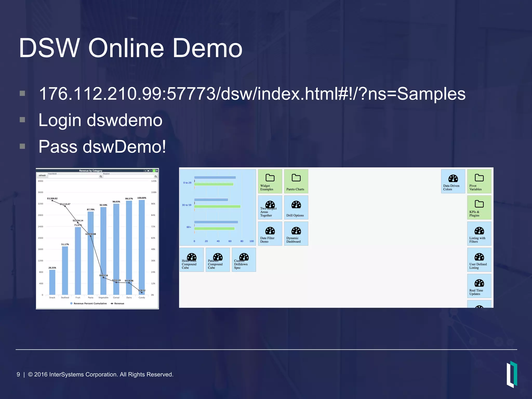This screenshot has width=532, height=399.
Task: Click the info icon in Revenue by Category header
Action: tap(145, 171)
